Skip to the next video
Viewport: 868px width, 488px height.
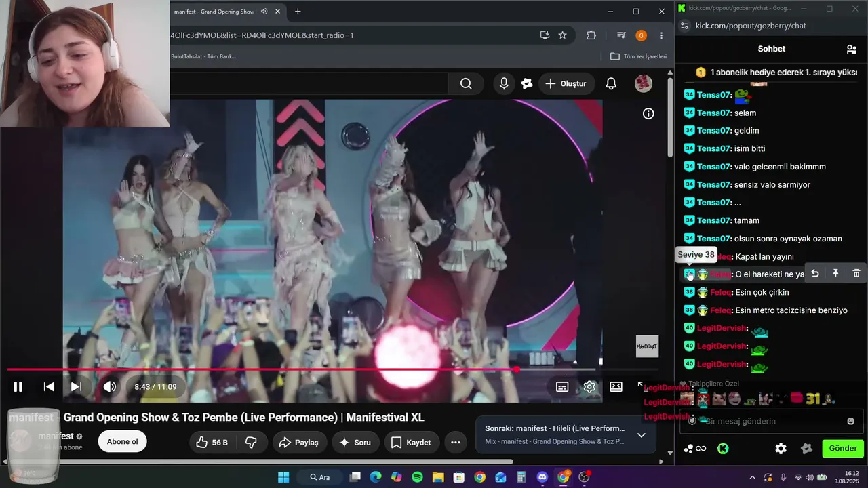[x=76, y=387]
